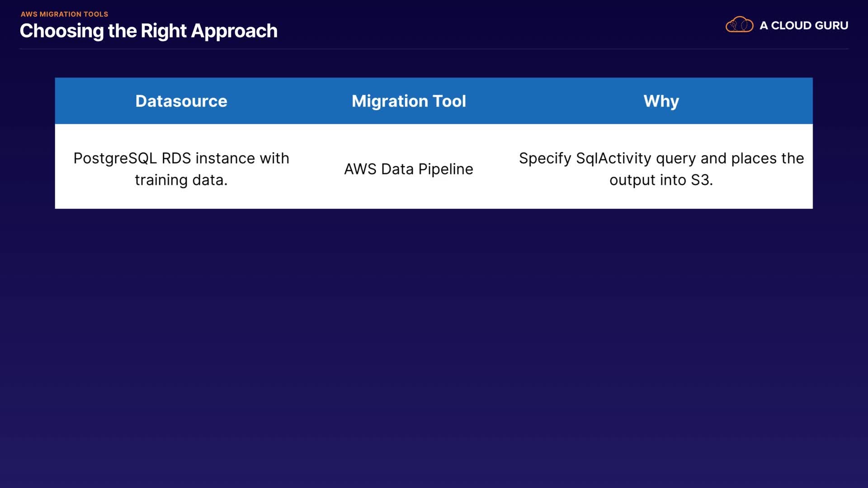Click the word PostgreSQL in the table
Image resolution: width=868 pixels, height=488 pixels.
115,158
